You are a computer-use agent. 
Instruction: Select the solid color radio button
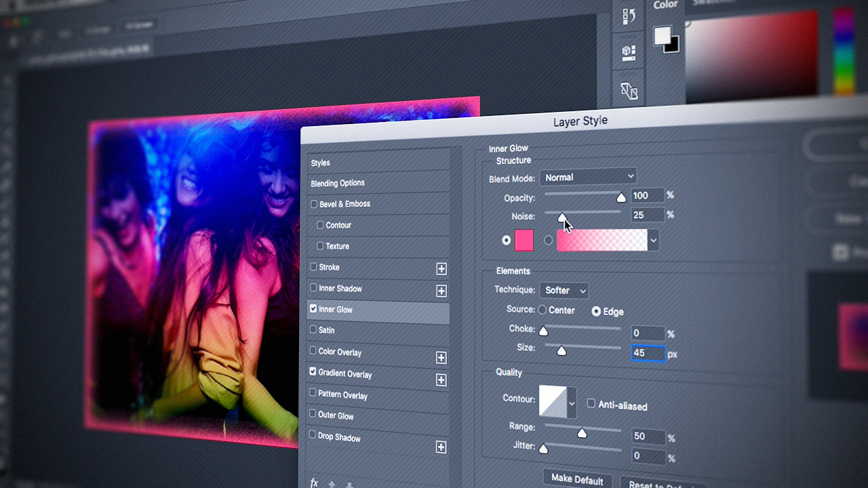point(507,240)
